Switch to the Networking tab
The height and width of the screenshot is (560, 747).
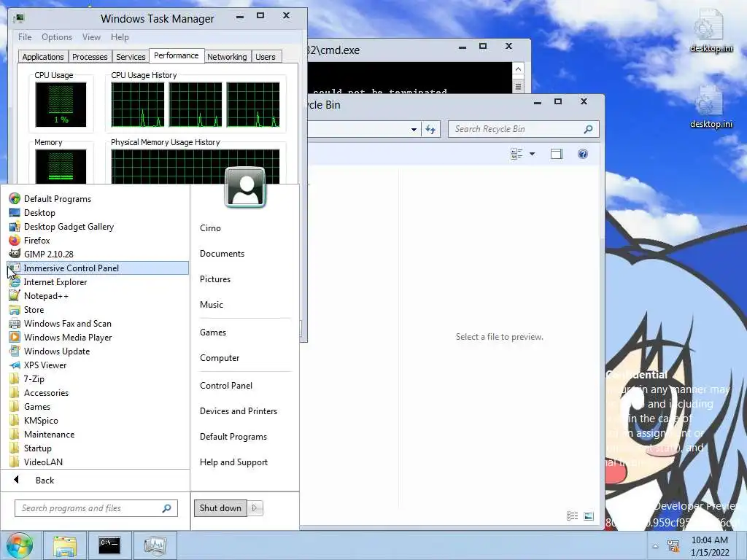click(227, 57)
